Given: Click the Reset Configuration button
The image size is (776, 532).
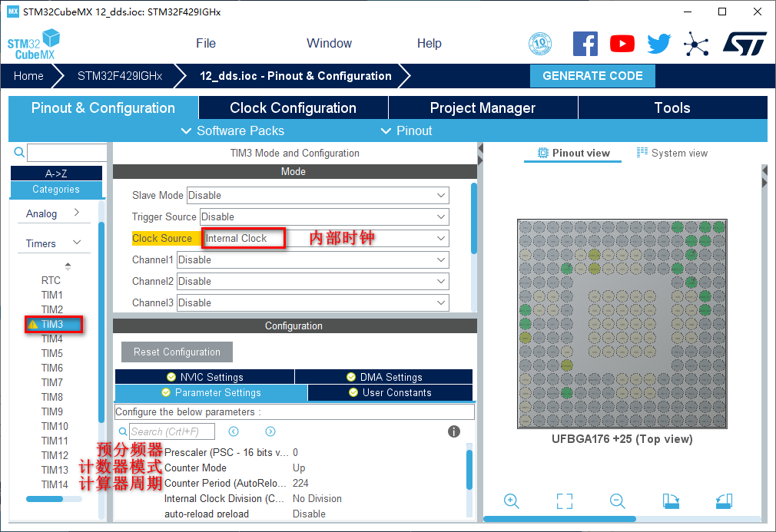Looking at the screenshot, I should point(177,352).
